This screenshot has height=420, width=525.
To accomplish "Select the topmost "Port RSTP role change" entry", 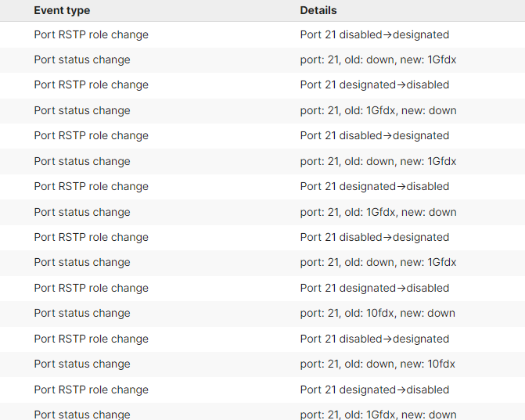I will tap(91, 34).
